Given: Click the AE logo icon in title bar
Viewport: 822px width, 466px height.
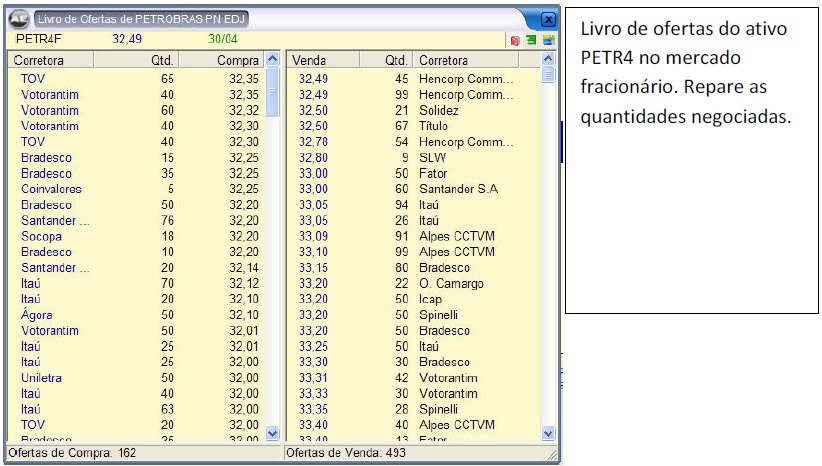Looking at the screenshot, I should point(19,19).
